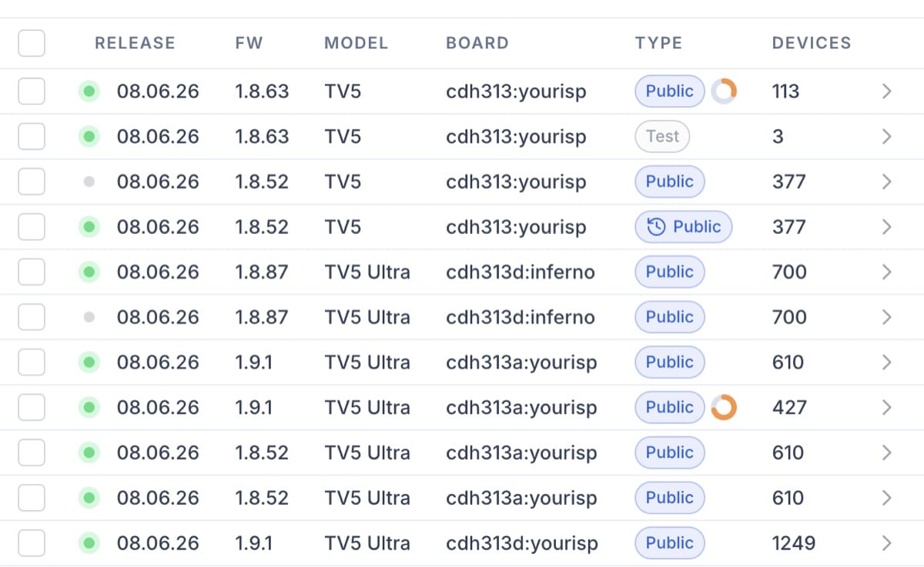Click green status dot of 1249 devices row
This screenshot has height=567, width=924.
coord(89,543)
